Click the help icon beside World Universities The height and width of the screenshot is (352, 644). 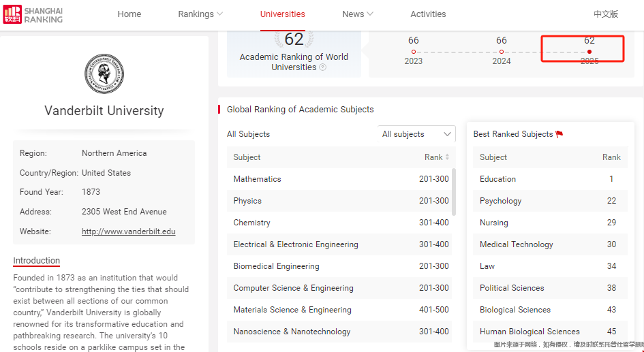point(323,67)
